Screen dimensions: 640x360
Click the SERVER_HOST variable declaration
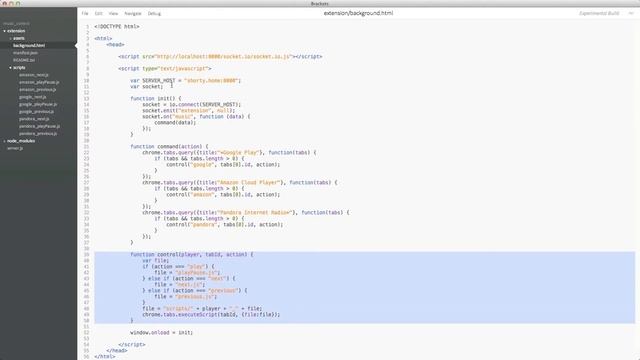tap(186, 80)
